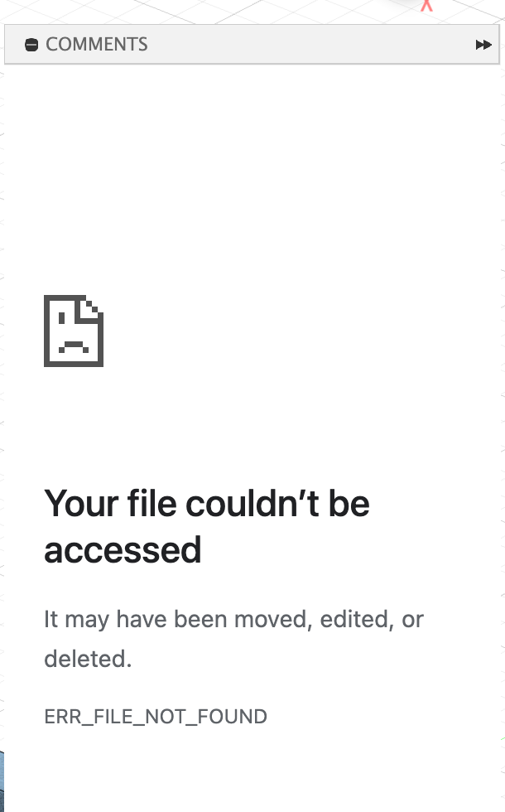Click the 'Your file couldn't be' heading line
The image size is (505, 812).
pyautogui.click(x=207, y=504)
